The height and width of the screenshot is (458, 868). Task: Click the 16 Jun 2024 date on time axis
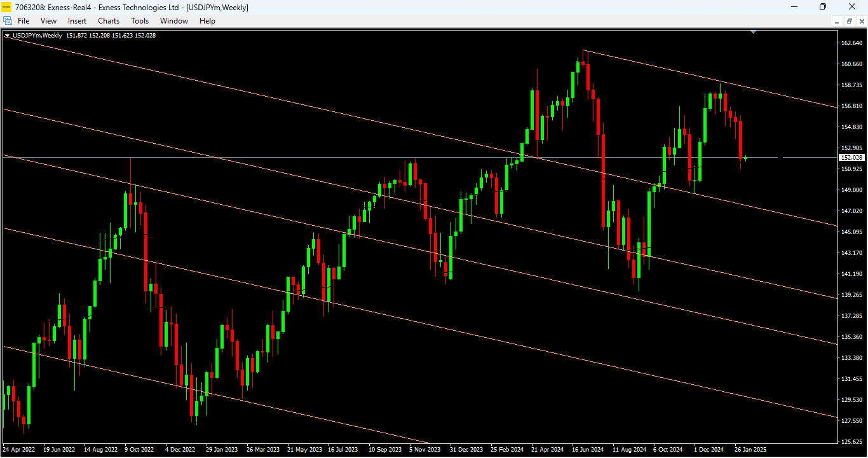[x=588, y=450]
